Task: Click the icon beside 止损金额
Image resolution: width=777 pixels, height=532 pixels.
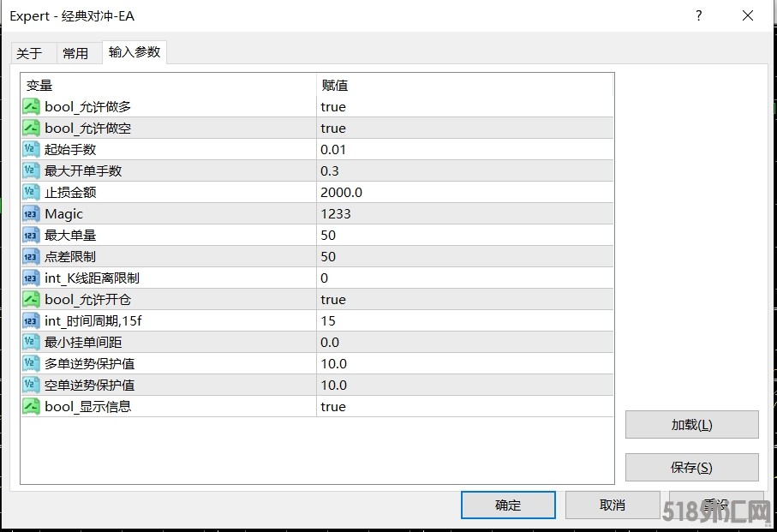Action: click(x=31, y=192)
